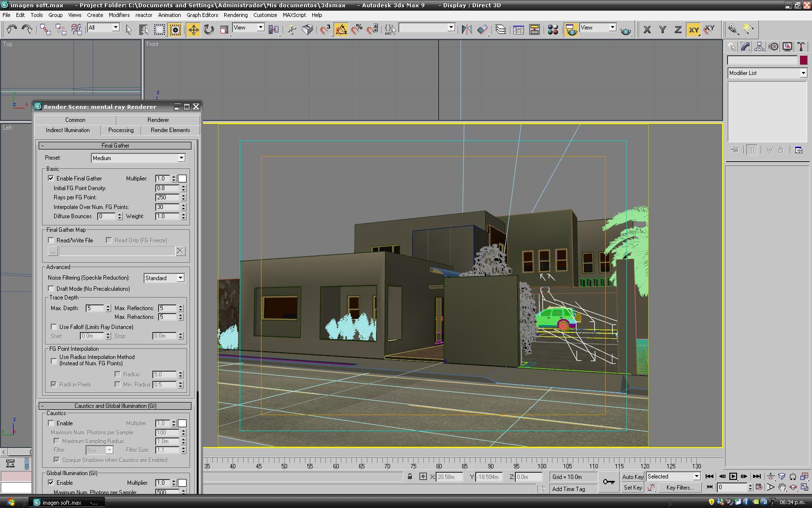The image size is (812, 508).
Task: Click the Rectangular Selection Region icon
Action: (x=159, y=30)
